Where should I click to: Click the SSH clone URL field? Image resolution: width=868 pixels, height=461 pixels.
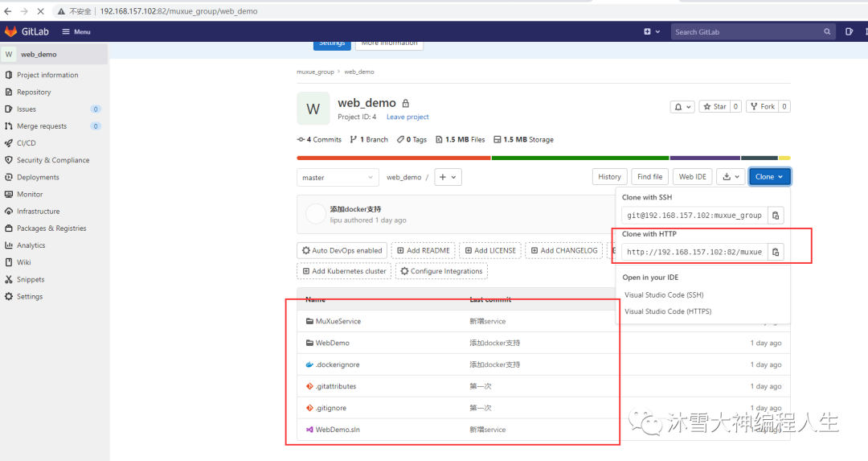pos(694,216)
